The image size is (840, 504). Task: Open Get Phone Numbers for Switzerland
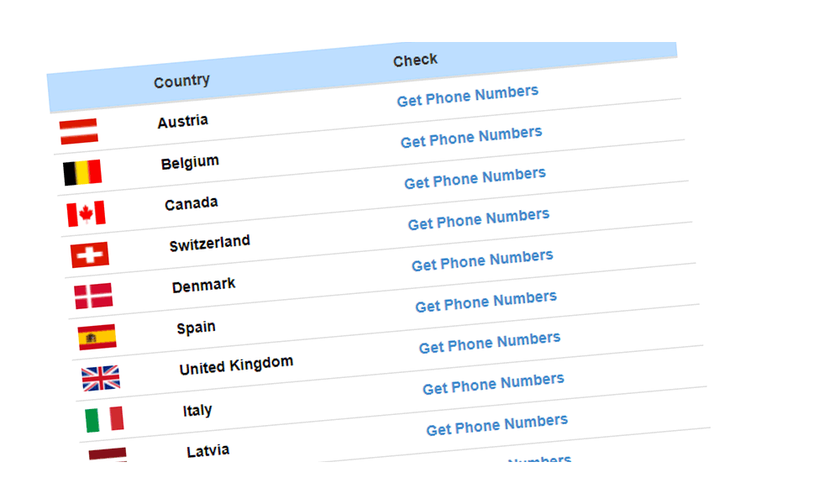click(x=479, y=219)
